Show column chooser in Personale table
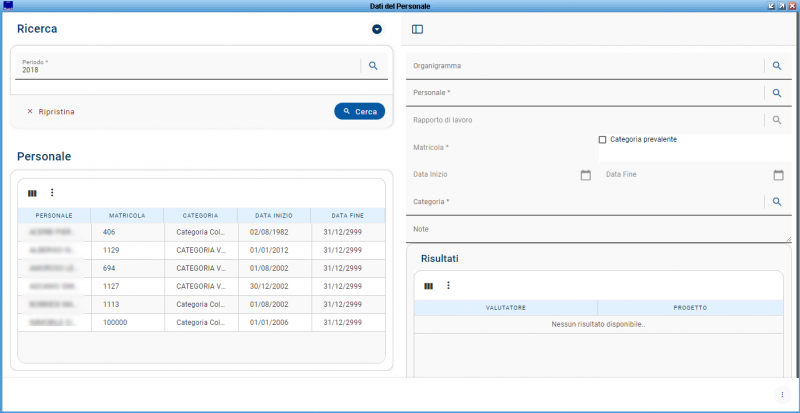800x413 pixels. [x=32, y=193]
